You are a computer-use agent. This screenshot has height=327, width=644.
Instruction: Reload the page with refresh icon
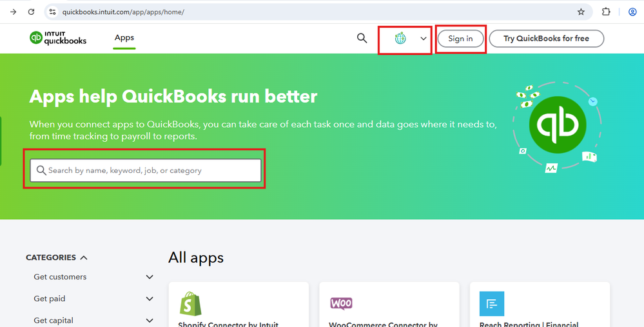coord(31,12)
